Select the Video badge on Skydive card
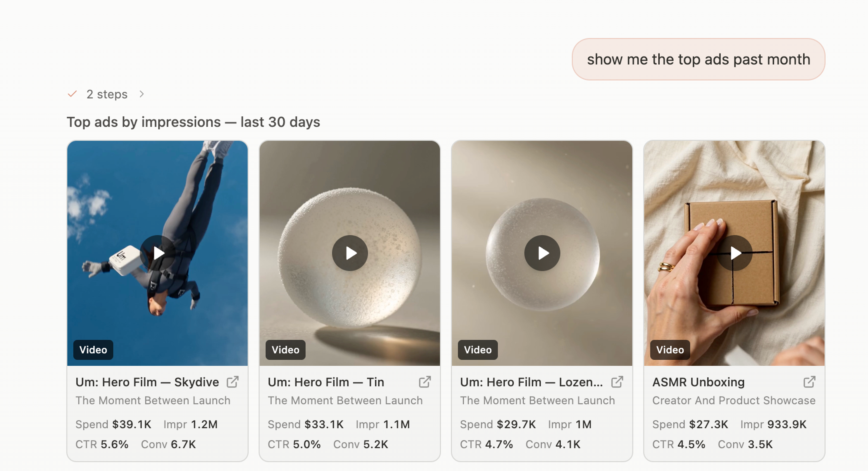The width and height of the screenshot is (868, 471). [93, 350]
